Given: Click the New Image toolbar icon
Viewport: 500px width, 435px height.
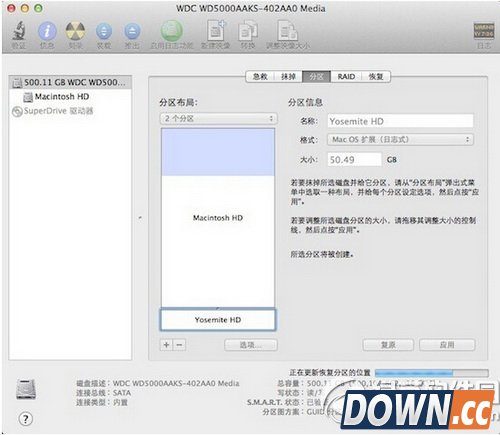Looking at the screenshot, I should [x=216, y=30].
